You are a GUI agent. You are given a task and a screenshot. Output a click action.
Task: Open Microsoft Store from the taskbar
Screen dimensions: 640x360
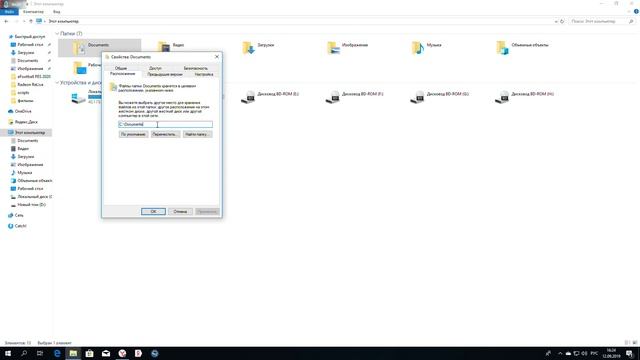(x=89, y=353)
